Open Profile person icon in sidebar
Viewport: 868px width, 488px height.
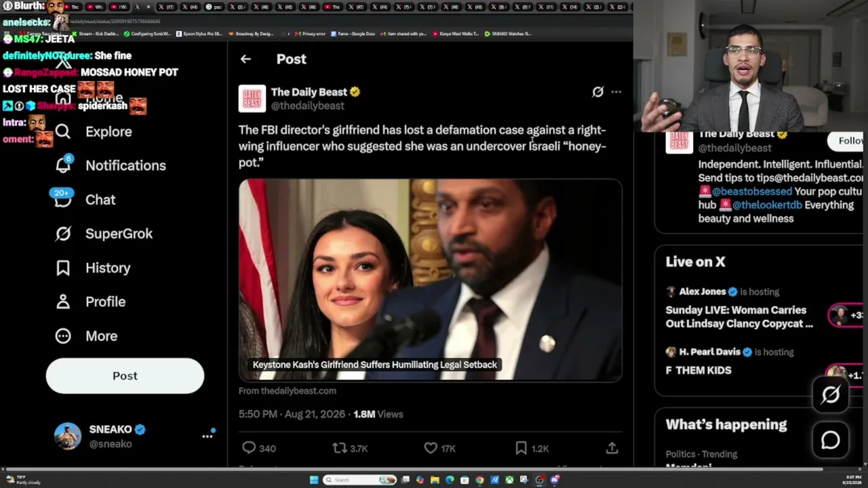(x=63, y=302)
